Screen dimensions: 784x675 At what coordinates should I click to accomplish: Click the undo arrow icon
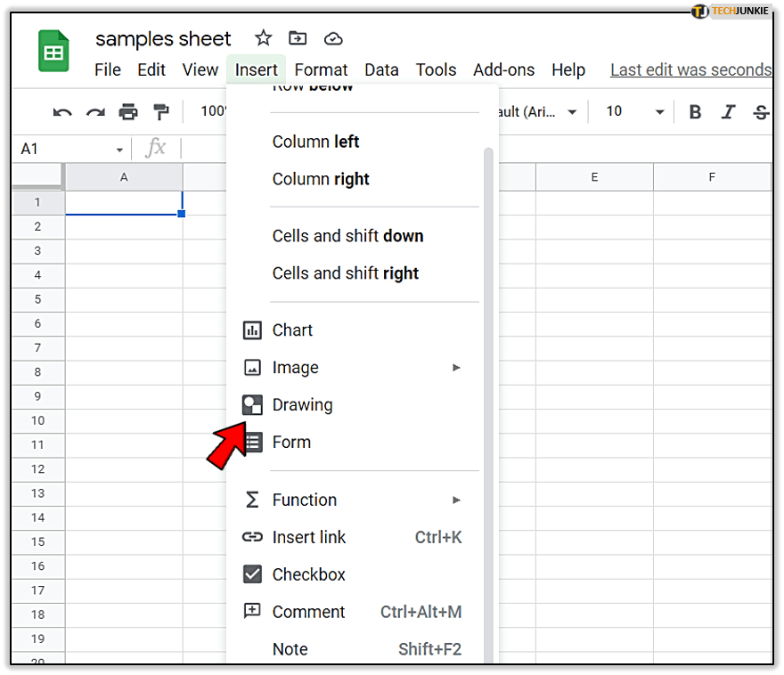tap(62, 111)
